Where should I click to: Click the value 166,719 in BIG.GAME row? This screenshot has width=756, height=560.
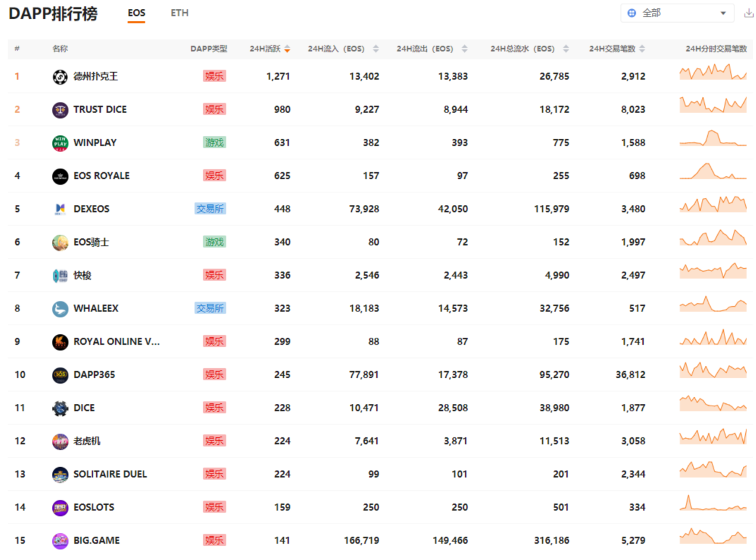tap(361, 541)
